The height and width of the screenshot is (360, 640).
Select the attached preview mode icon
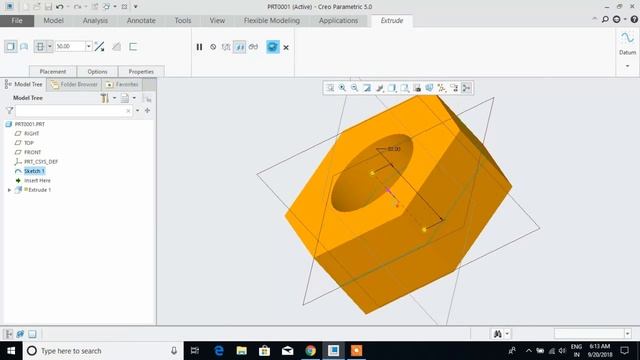coord(240,47)
